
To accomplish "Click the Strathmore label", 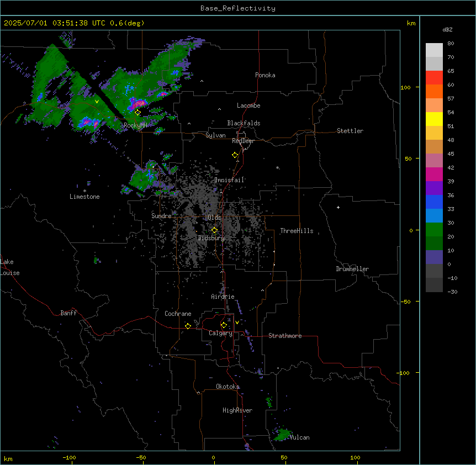I will pyautogui.click(x=285, y=336).
